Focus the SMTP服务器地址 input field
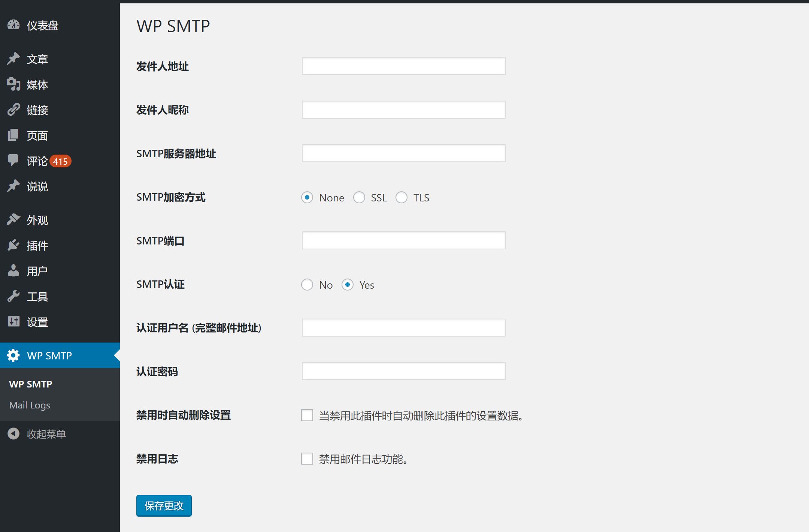809x532 pixels. (x=404, y=153)
